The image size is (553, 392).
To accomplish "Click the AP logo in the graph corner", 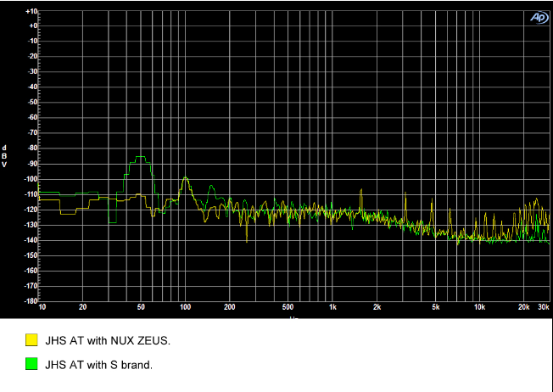I will coord(539,17).
